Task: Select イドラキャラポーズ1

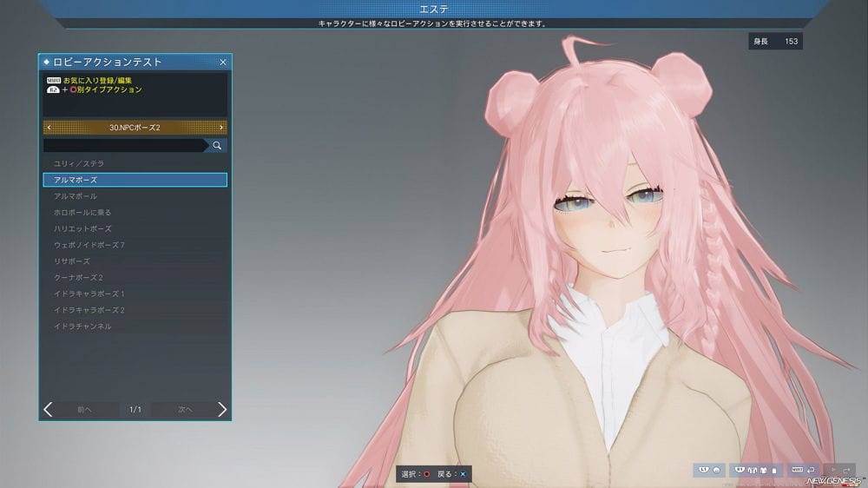Action: (135, 293)
